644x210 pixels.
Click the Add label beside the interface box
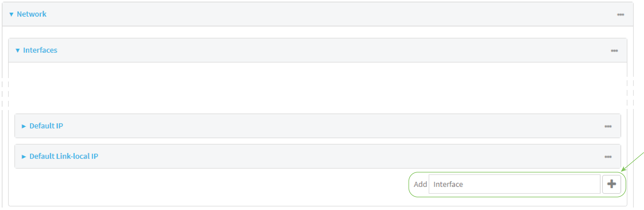420,184
